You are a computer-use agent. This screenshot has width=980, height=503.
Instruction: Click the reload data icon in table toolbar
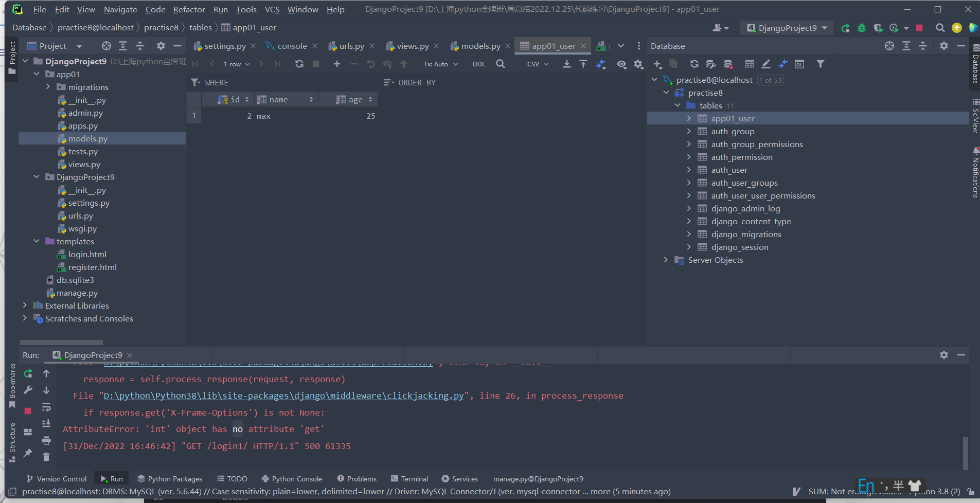299,64
